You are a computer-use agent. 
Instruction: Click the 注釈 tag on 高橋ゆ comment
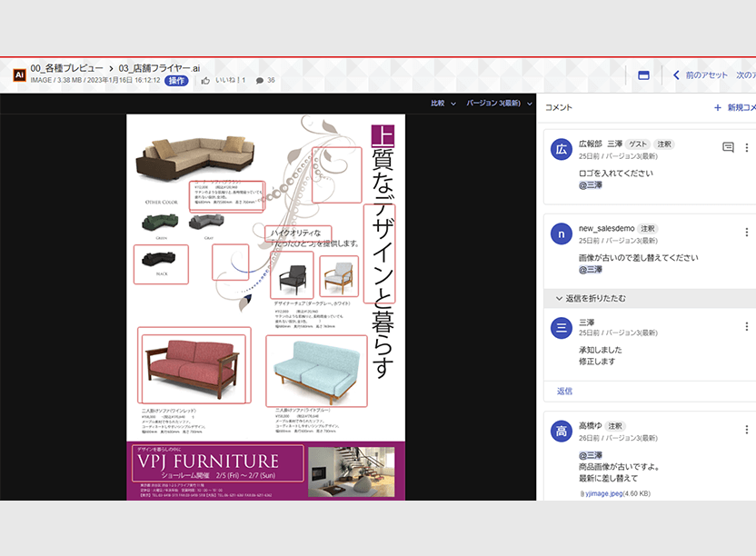615,426
